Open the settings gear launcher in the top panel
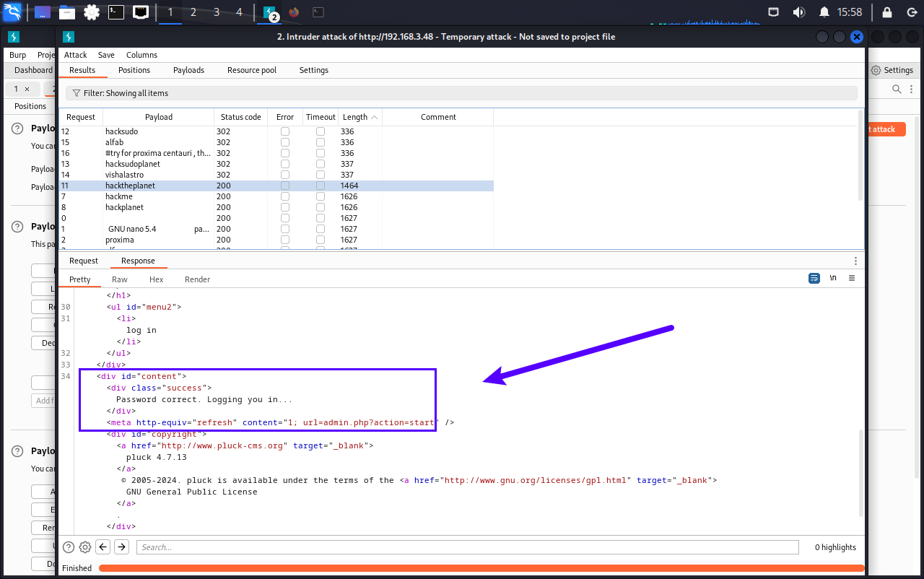Viewport: 924px width, 579px height. [x=92, y=12]
